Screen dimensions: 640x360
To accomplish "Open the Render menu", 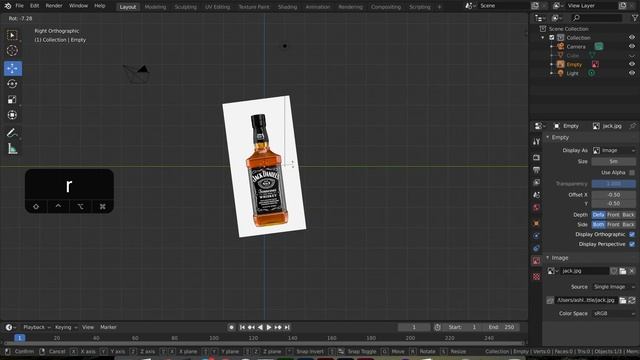I will pyautogui.click(x=54, y=6).
